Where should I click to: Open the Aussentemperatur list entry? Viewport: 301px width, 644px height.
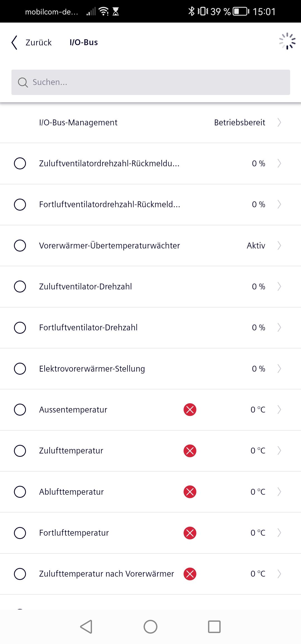coord(151,410)
